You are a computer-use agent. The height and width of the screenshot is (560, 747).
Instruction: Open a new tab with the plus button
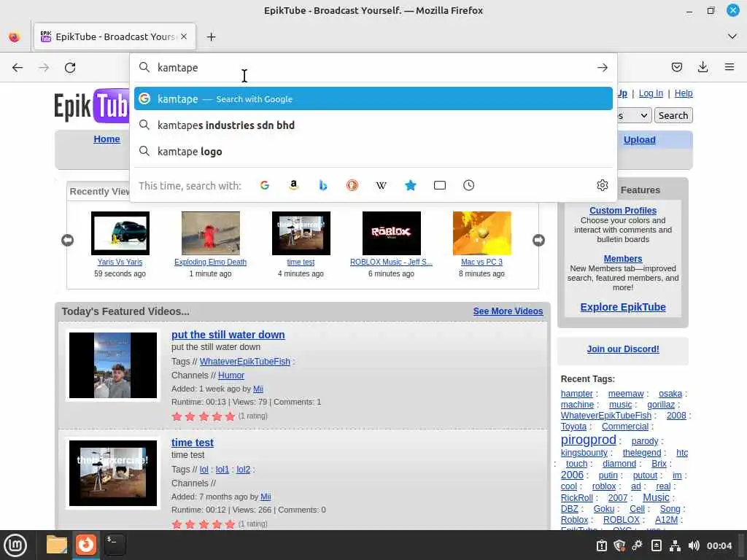point(211,36)
